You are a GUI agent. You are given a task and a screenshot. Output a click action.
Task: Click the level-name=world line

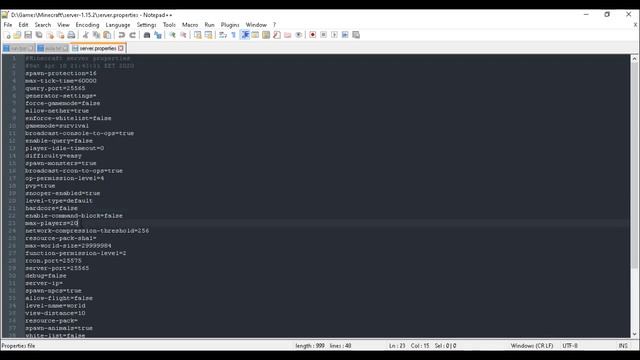(x=55, y=306)
